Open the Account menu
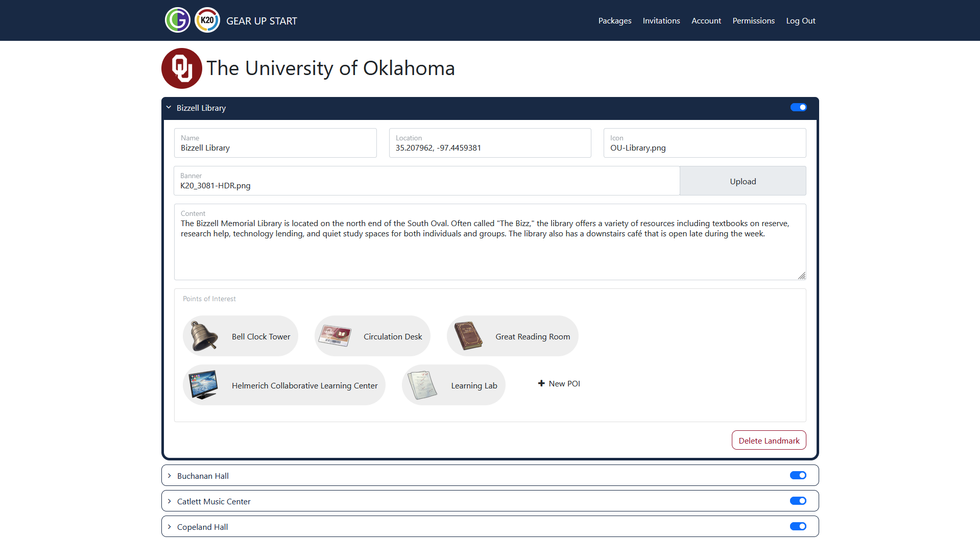This screenshot has width=980, height=538. pyautogui.click(x=706, y=21)
